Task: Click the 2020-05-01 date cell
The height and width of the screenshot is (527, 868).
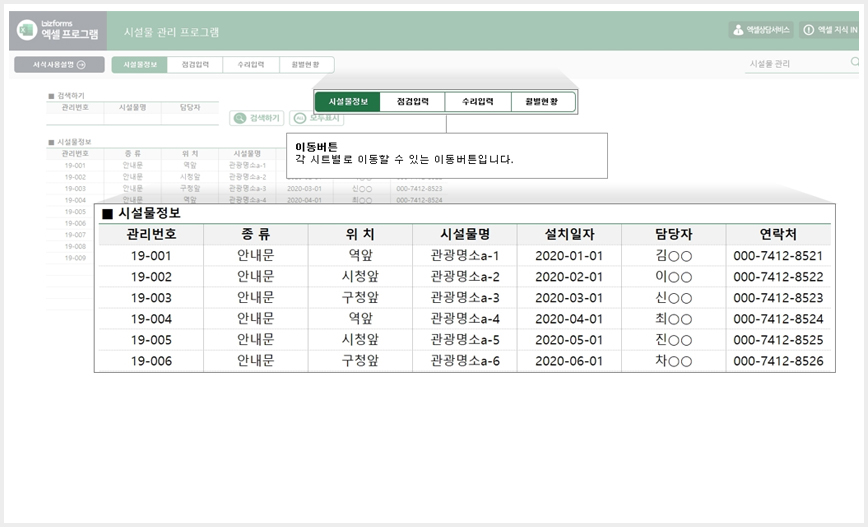Action: (x=569, y=340)
